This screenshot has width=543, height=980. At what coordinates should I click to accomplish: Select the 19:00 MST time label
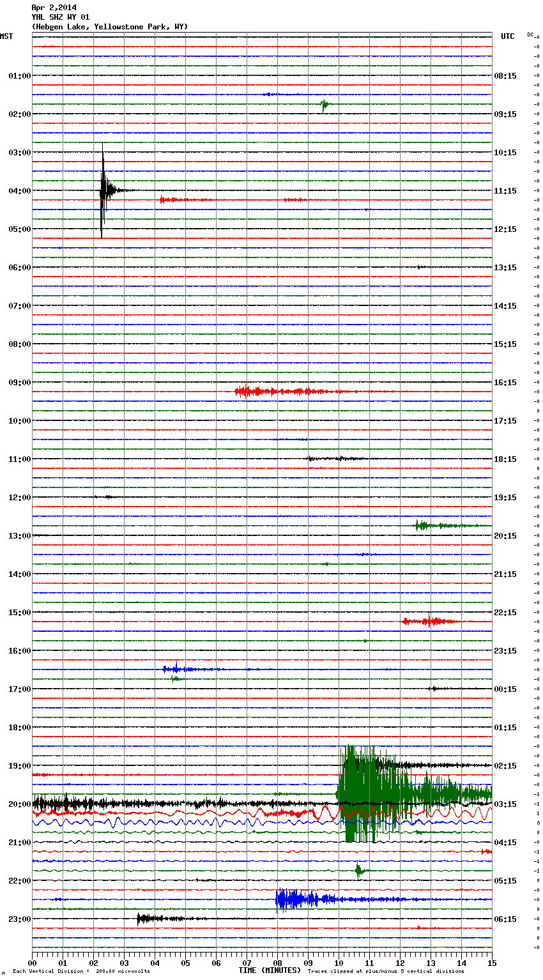19,766
